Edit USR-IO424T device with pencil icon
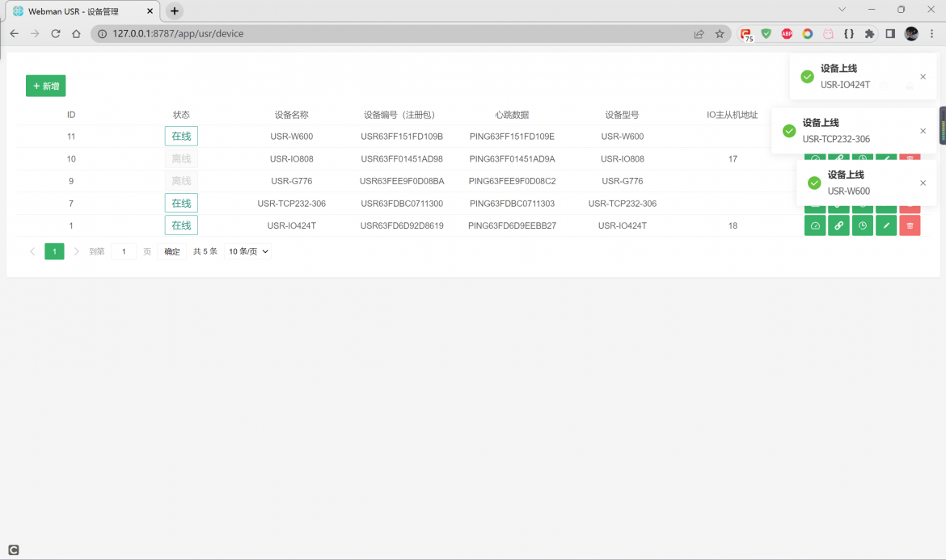946x560 pixels. pyautogui.click(x=886, y=225)
